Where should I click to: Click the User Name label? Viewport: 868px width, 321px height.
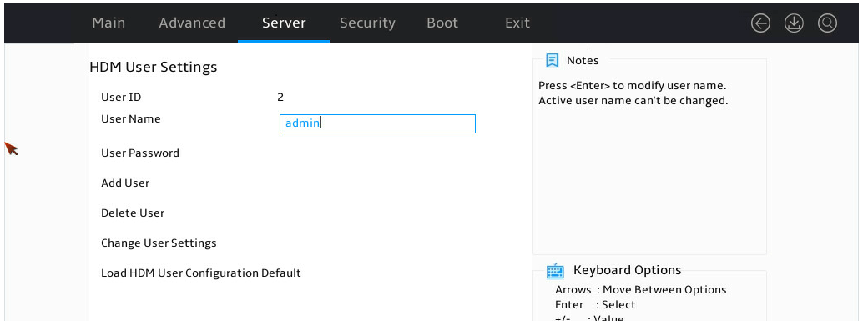(131, 119)
